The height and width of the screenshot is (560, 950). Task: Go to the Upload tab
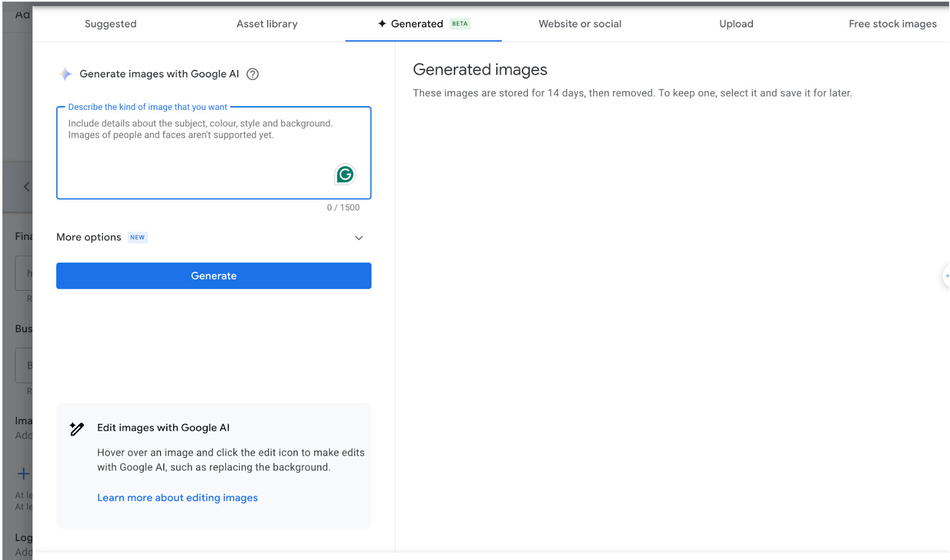pos(736,24)
